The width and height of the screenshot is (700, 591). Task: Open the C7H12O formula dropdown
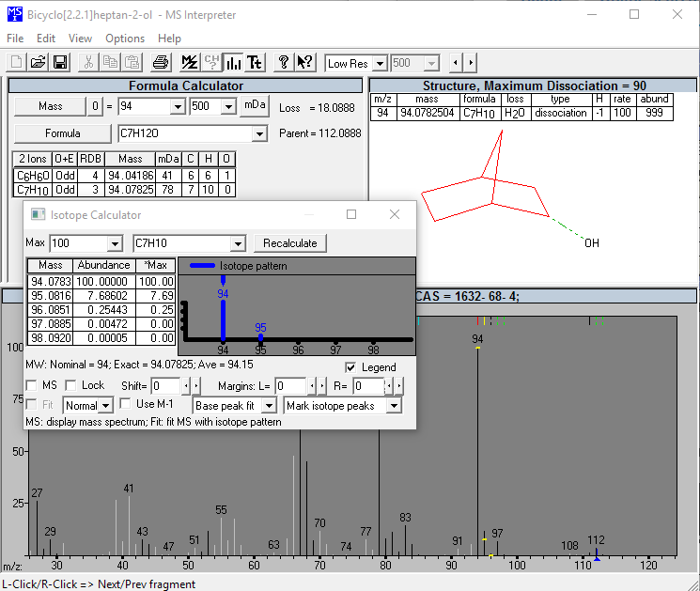(259, 134)
